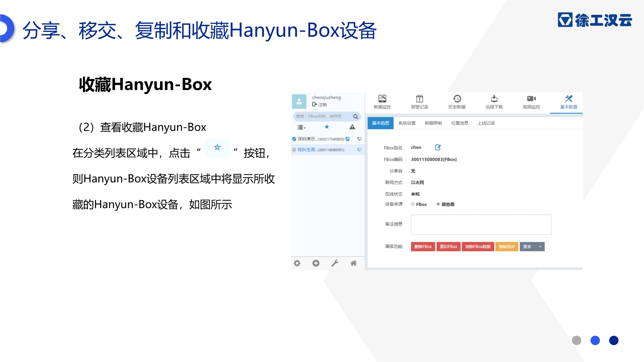
Task: Click the blue online status mark of 深圳演示
Action: [294, 139]
